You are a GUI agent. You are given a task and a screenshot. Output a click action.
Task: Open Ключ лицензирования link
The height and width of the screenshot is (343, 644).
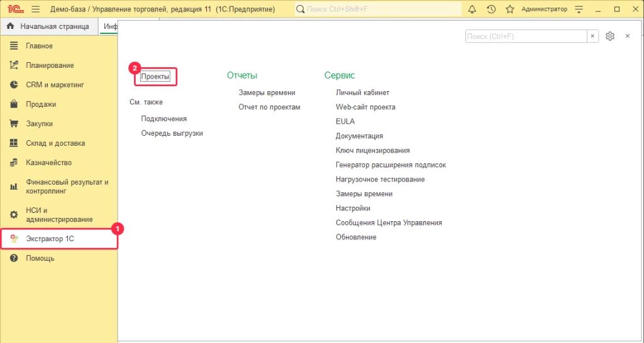pos(372,150)
